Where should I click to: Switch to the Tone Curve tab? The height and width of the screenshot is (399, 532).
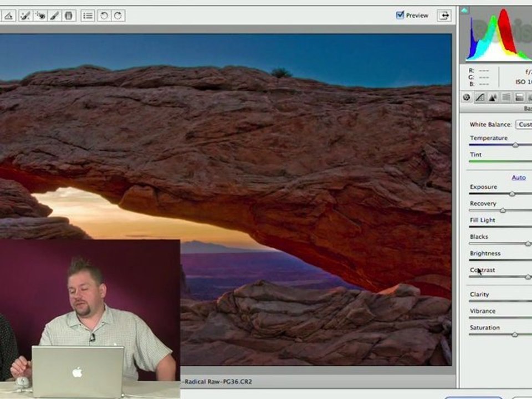tap(480, 98)
